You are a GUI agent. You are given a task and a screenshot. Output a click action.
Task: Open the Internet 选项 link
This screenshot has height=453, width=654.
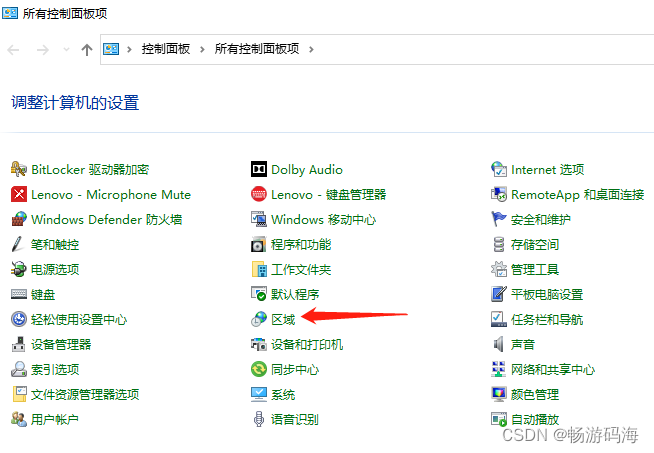point(548,169)
